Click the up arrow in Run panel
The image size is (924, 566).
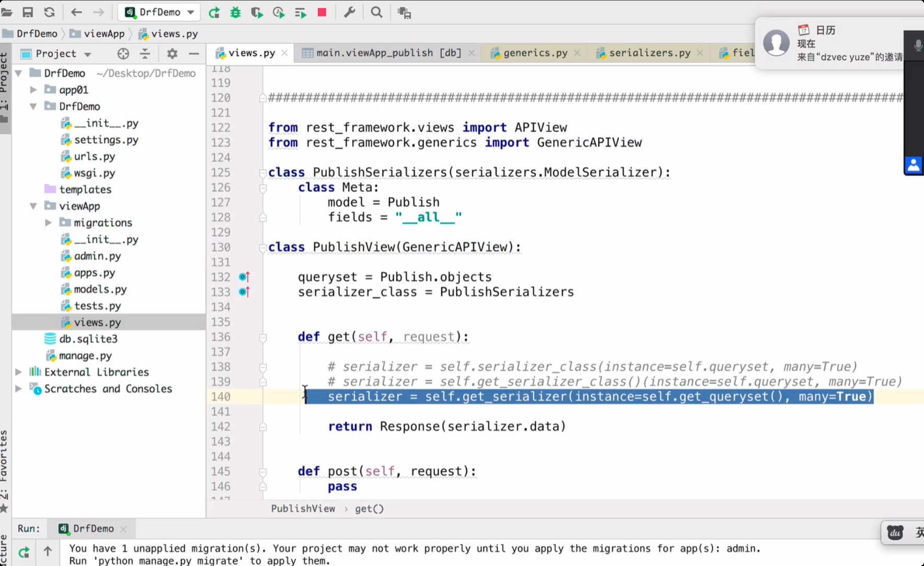[48, 551]
